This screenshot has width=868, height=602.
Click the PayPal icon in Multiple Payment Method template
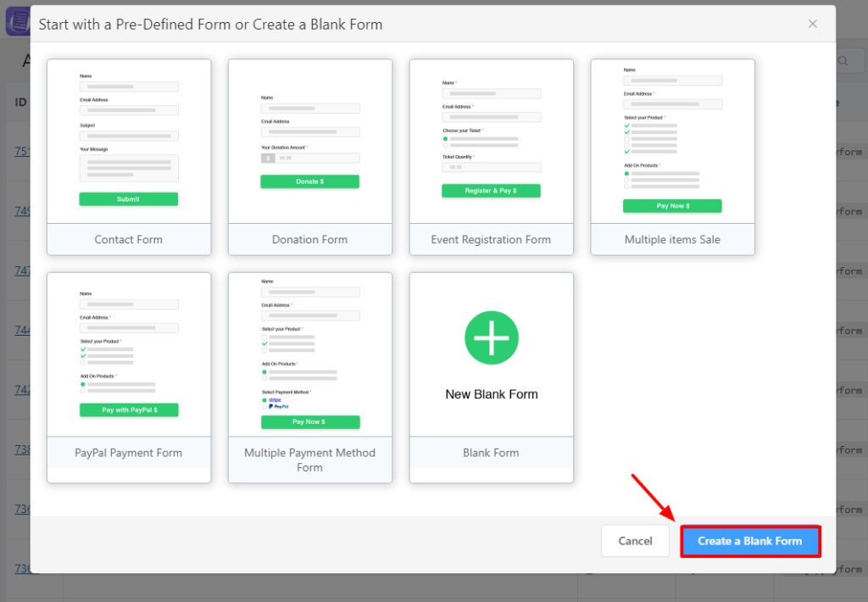[280, 407]
